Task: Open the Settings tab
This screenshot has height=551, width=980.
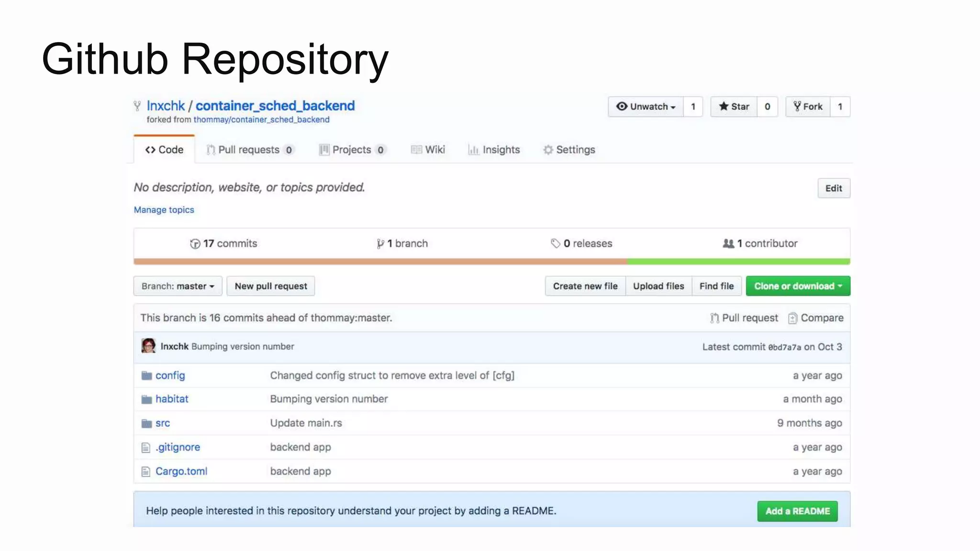Action: coord(569,150)
